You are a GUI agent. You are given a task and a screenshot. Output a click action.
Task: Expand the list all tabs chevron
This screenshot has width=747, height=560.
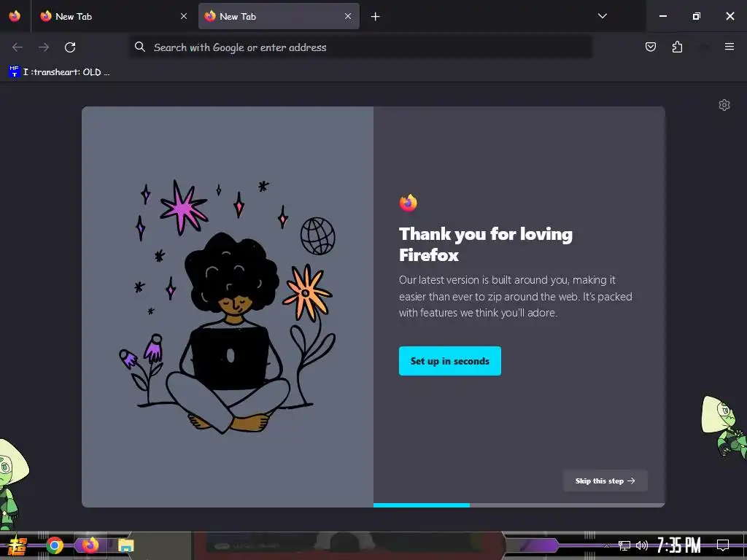[x=602, y=16]
